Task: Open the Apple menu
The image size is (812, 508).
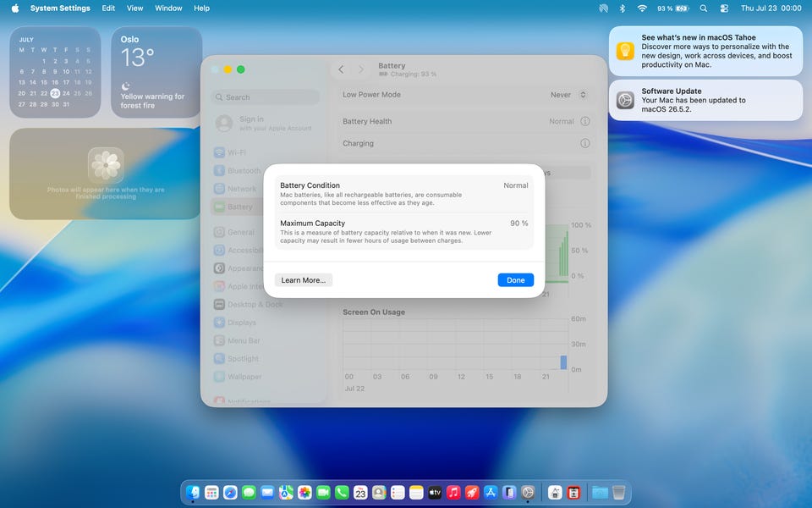Action: [15, 8]
